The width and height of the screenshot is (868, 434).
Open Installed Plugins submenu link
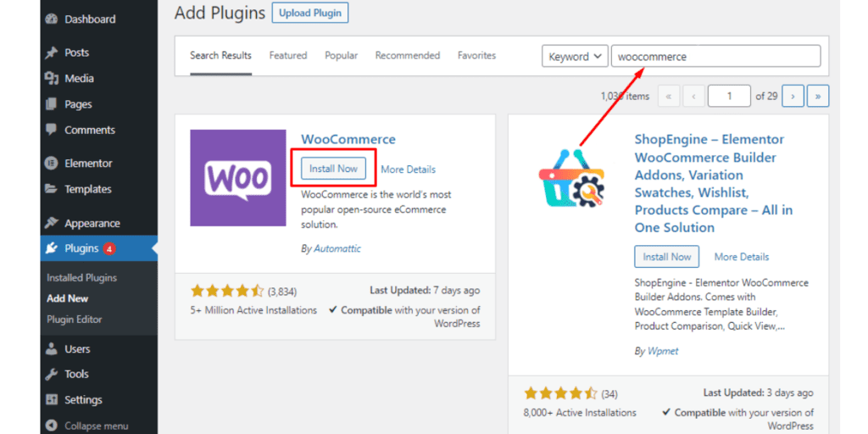click(82, 278)
